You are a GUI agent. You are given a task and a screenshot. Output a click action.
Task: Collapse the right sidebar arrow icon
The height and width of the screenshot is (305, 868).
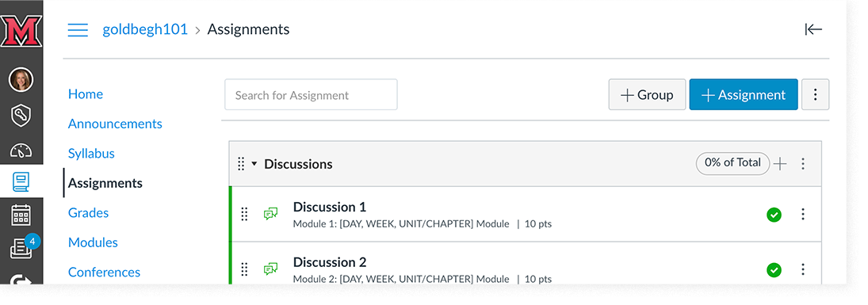[813, 30]
